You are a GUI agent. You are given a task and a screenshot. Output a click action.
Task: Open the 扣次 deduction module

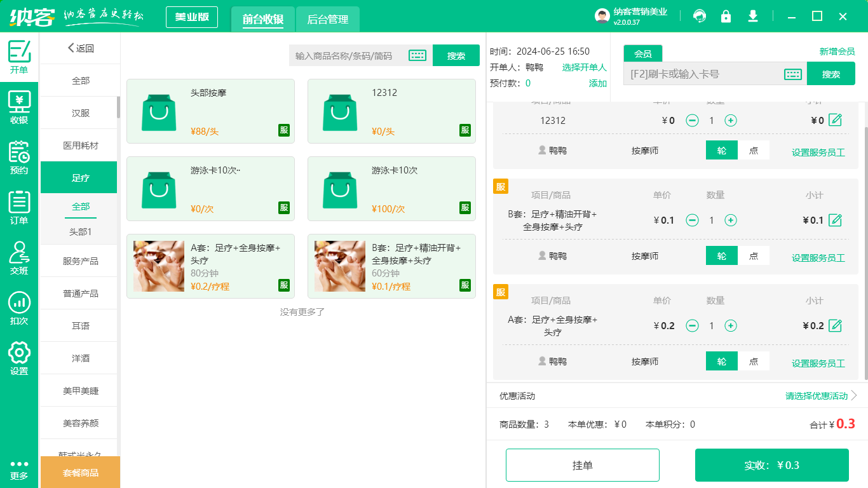tap(19, 309)
